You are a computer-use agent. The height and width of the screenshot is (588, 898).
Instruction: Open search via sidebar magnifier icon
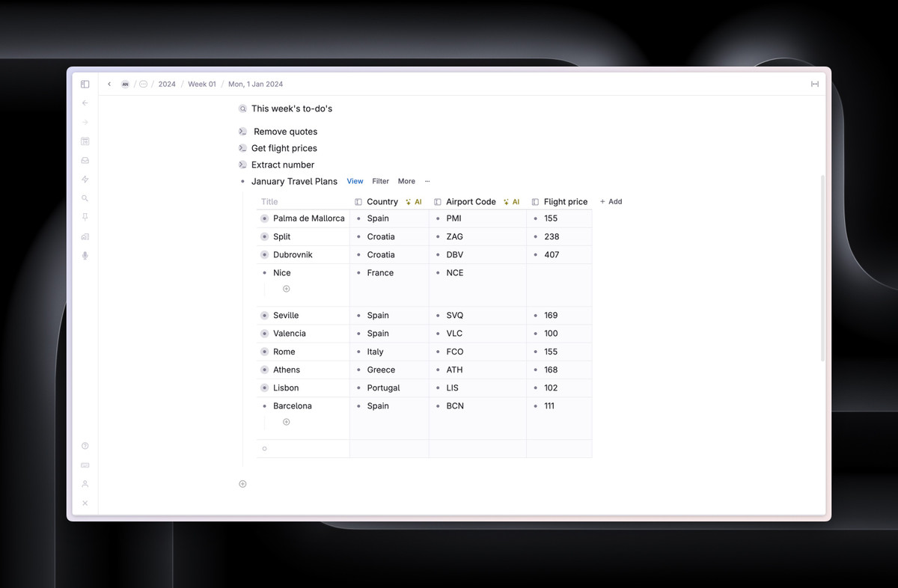(85, 198)
